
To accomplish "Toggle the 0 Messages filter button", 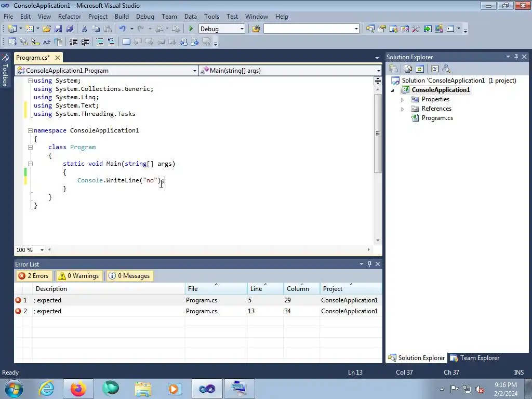I will (x=129, y=276).
